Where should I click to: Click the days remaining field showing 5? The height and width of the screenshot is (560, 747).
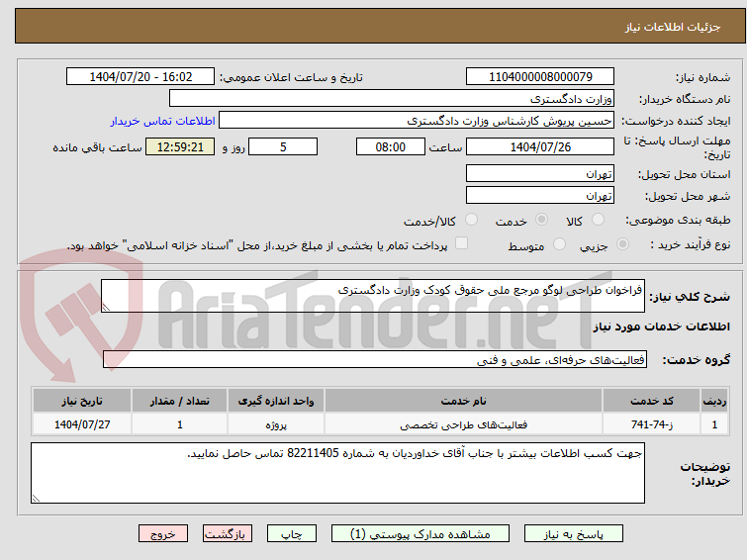click(283, 146)
